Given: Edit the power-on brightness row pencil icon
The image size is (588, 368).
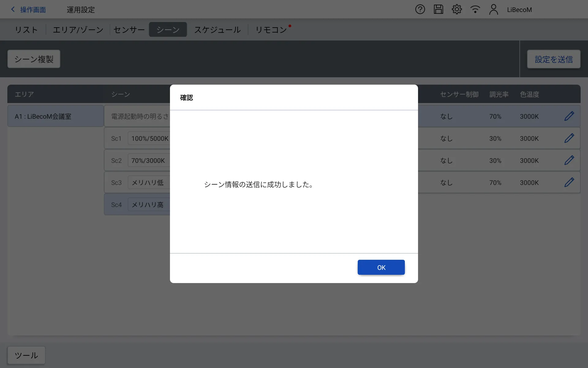Looking at the screenshot, I should [x=569, y=116].
